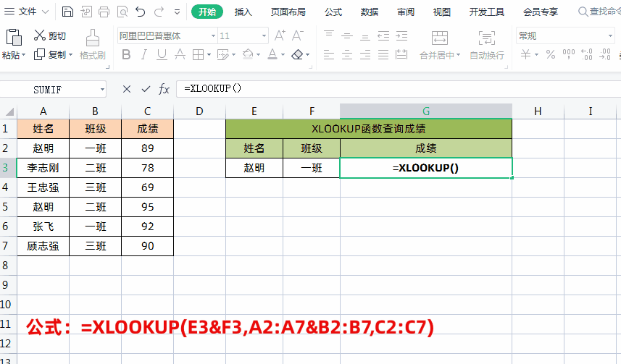Toggle italic formatting

pyautogui.click(x=144, y=54)
